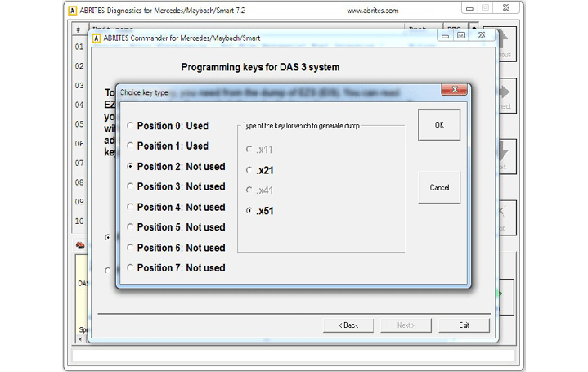Maximize the ABRITES Commander window
Viewport: 588px width, 372px height.
click(461, 34)
